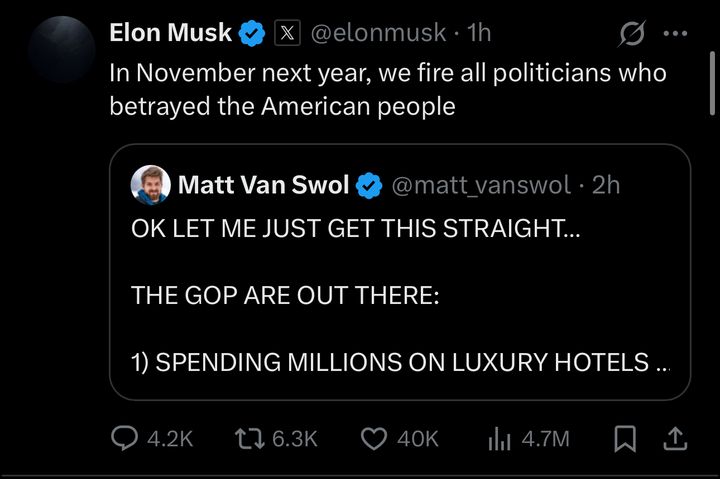Click Elon Musk's blue verified badge

[253, 34]
